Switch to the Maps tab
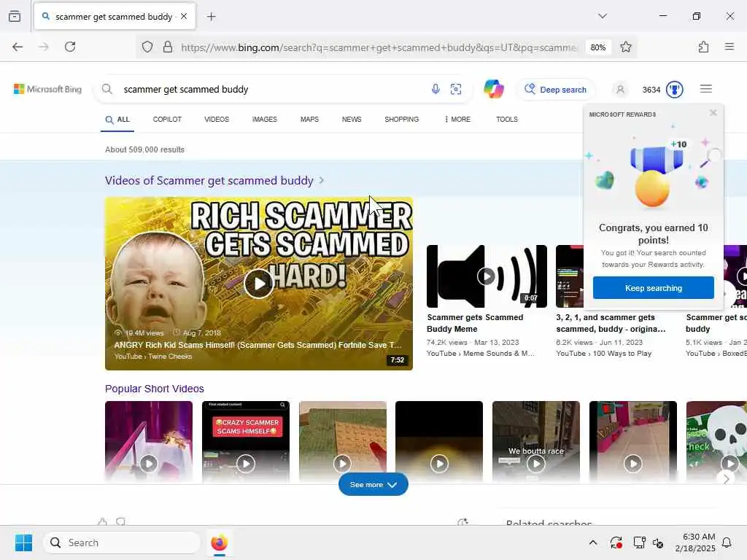This screenshot has height=560, width=747. pos(309,119)
